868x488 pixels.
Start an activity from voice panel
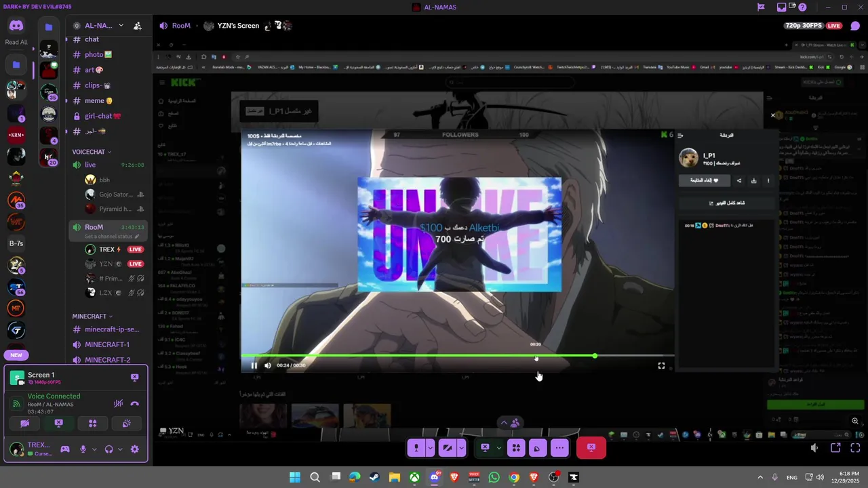click(x=92, y=424)
